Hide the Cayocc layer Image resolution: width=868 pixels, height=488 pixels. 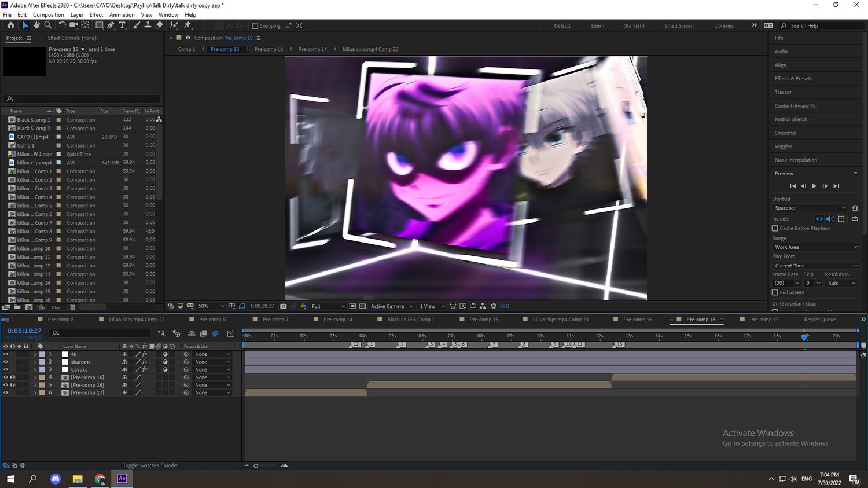pyautogui.click(x=6, y=369)
